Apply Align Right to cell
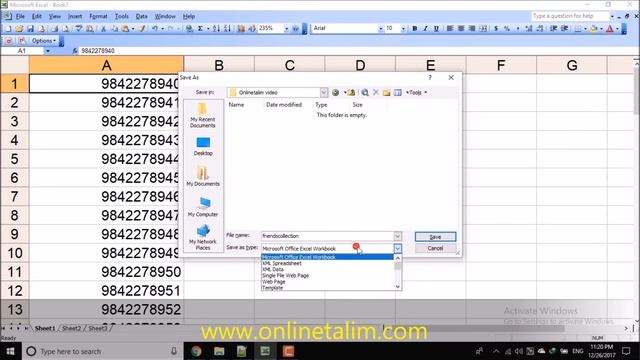 tap(472, 29)
